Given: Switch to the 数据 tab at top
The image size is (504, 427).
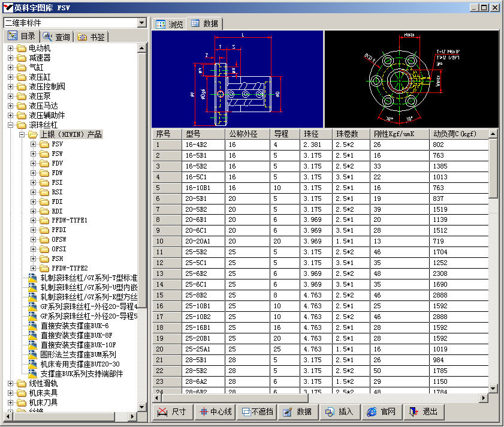Looking at the screenshot, I should pos(204,23).
